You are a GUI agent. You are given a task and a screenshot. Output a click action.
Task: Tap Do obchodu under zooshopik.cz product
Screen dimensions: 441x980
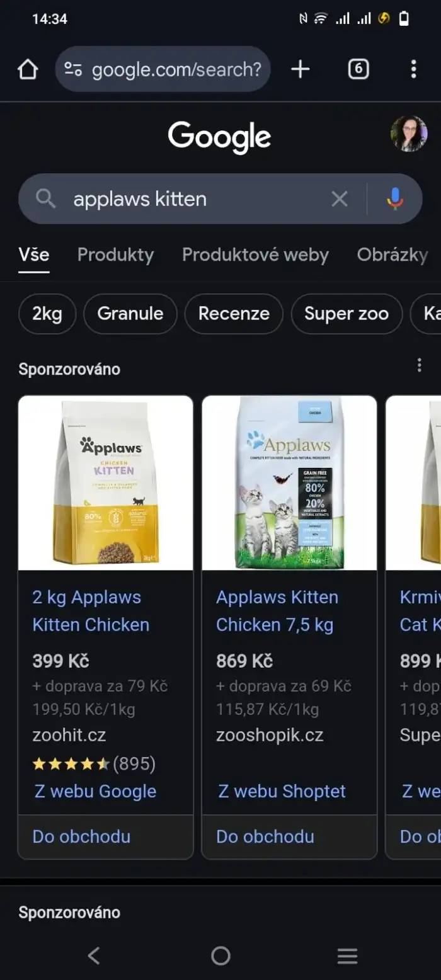265,836
